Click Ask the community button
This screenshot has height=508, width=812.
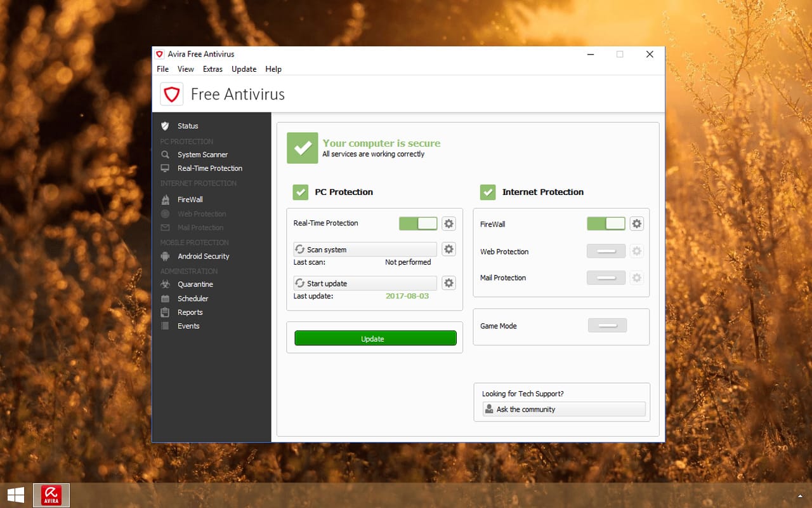coord(564,410)
